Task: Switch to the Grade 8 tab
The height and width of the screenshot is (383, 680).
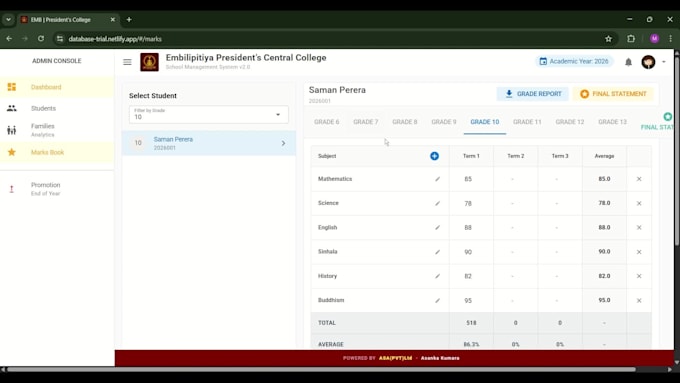Action: click(x=405, y=122)
